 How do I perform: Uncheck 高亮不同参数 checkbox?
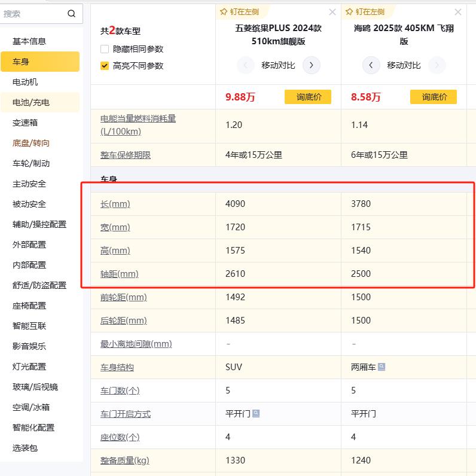[x=105, y=66]
